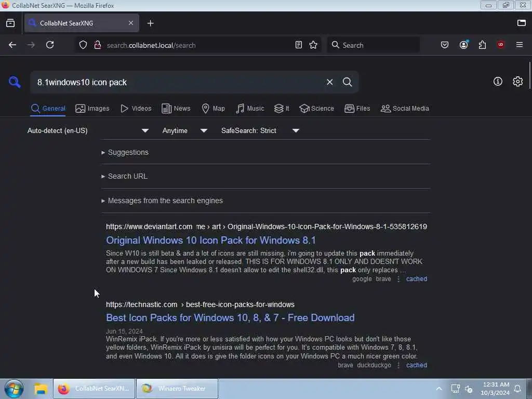Open the SafeSearch: Strict dropdown

point(260,130)
